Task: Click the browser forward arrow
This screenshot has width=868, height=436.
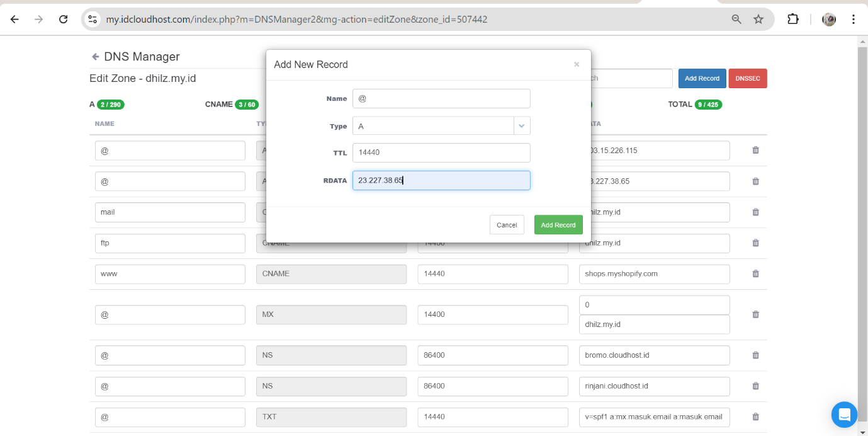Action: coord(39,20)
